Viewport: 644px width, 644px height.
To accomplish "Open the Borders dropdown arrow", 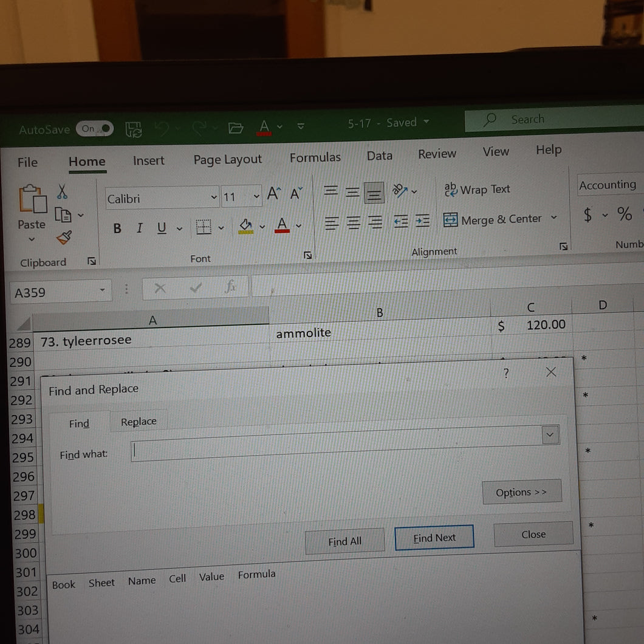I will [221, 228].
